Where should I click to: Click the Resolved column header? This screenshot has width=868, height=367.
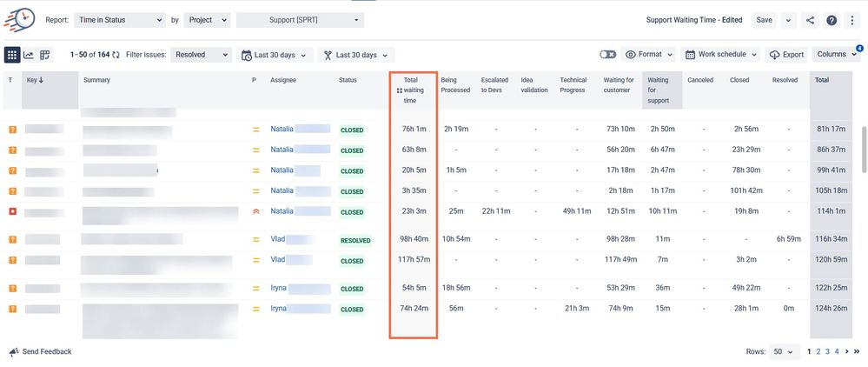(785, 80)
